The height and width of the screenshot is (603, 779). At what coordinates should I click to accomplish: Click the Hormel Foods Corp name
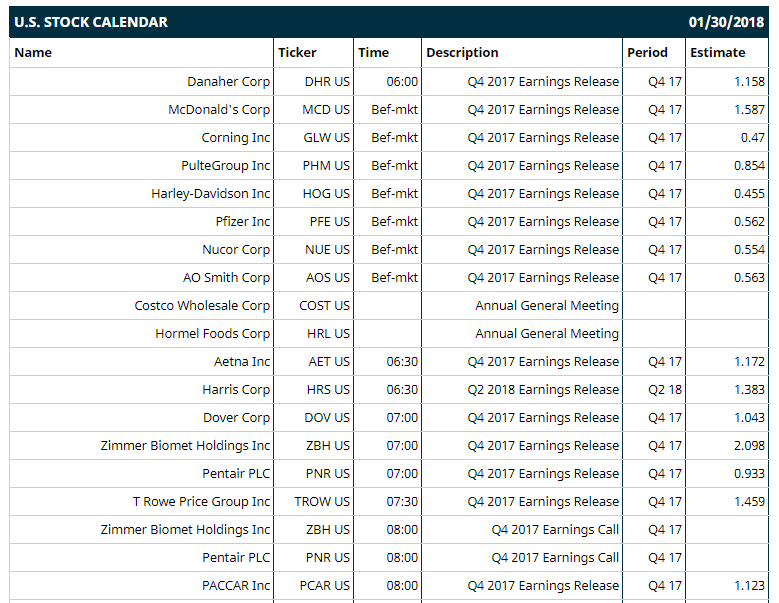[213, 334]
